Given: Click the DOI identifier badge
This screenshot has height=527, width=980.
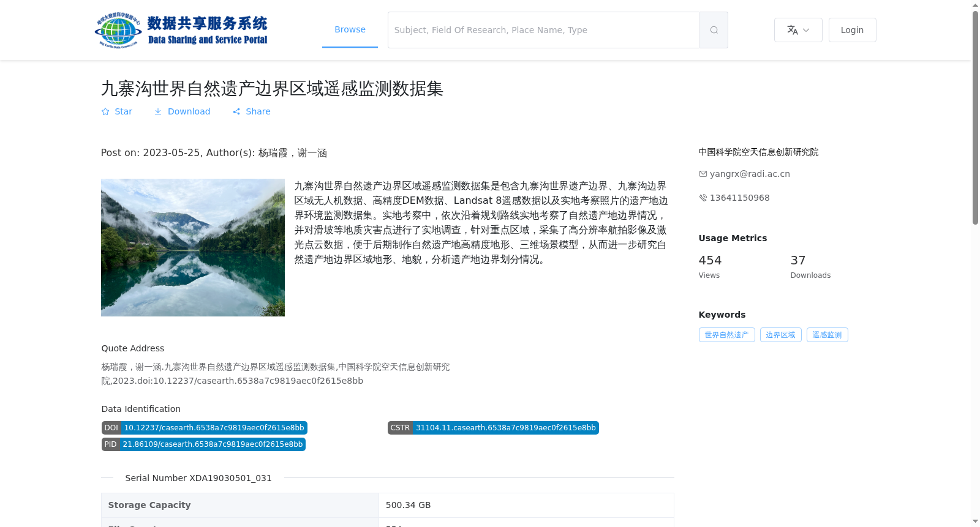Looking at the screenshot, I should [205, 428].
